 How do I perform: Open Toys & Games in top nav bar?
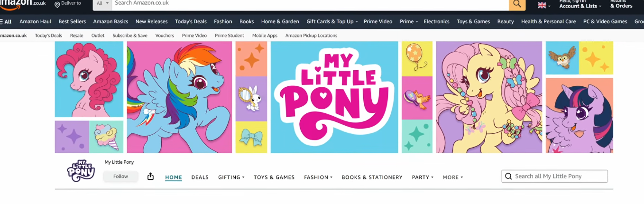click(473, 21)
